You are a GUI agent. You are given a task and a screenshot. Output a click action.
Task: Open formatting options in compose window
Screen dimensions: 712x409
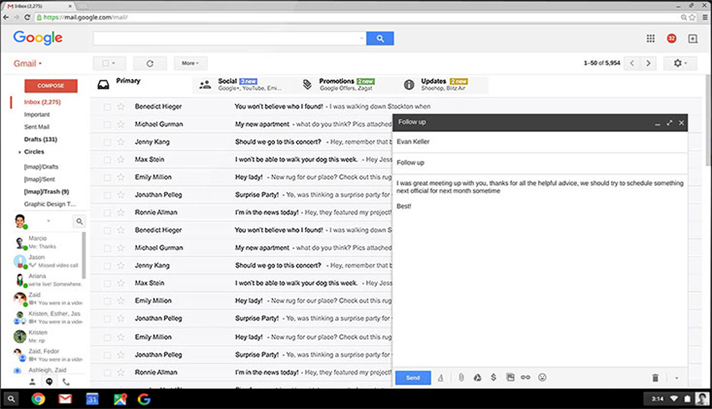(x=440, y=378)
